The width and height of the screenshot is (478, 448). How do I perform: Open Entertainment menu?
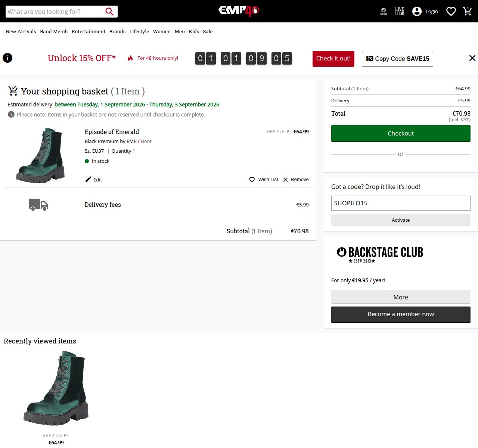pyautogui.click(x=89, y=32)
